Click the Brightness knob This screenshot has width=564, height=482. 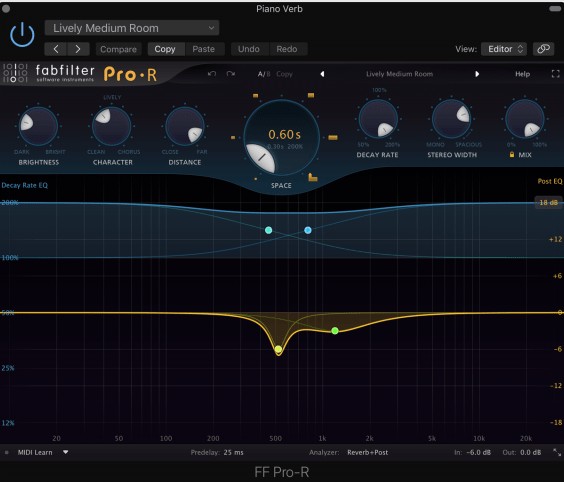pyautogui.click(x=38, y=126)
